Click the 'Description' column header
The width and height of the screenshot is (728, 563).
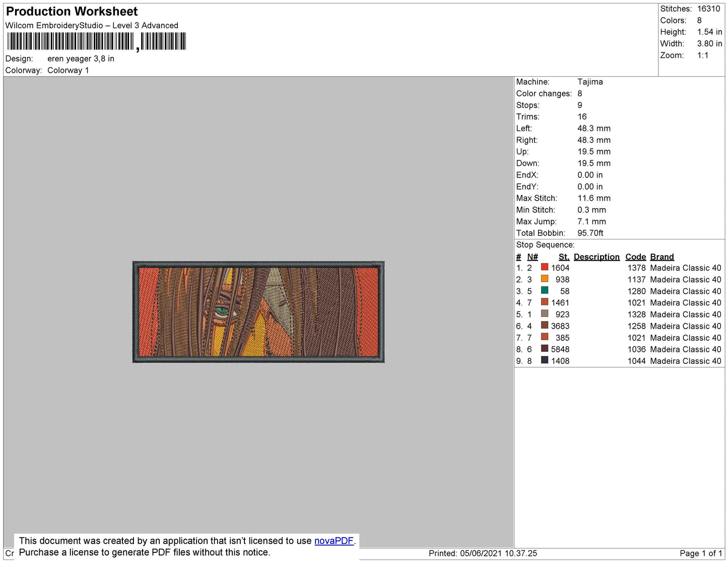(x=597, y=257)
